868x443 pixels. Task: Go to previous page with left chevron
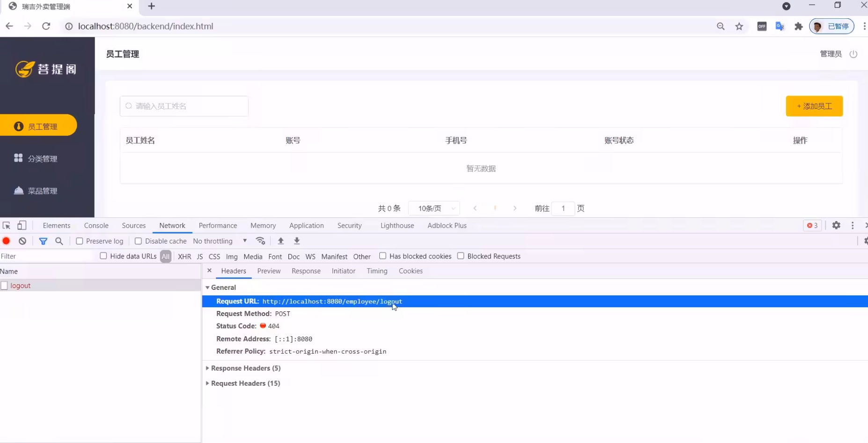tap(475, 208)
